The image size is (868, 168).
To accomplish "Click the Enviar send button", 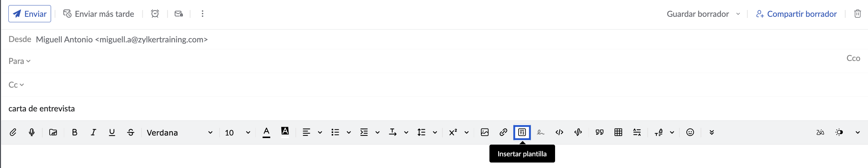I will pyautogui.click(x=30, y=14).
